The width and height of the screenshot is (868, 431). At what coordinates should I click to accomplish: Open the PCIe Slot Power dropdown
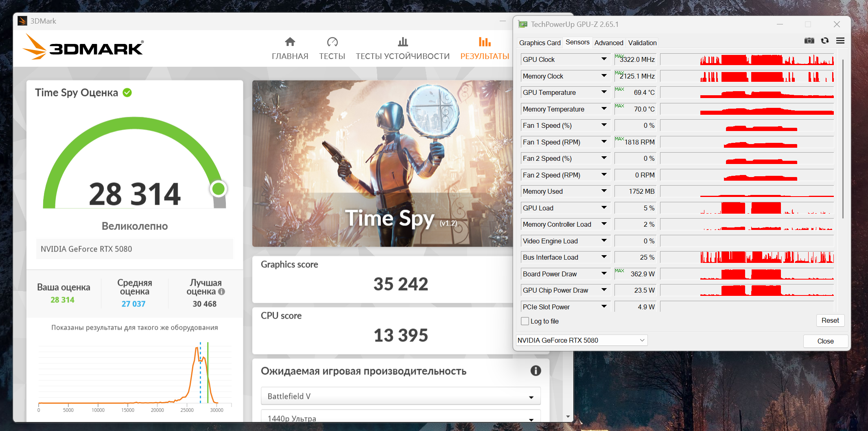click(604, 307)
